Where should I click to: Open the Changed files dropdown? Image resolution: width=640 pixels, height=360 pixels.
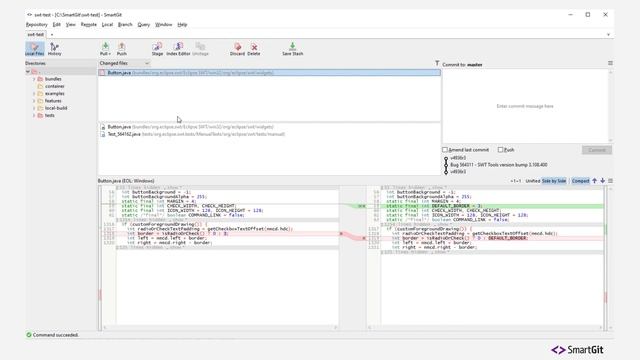[124, 63]
